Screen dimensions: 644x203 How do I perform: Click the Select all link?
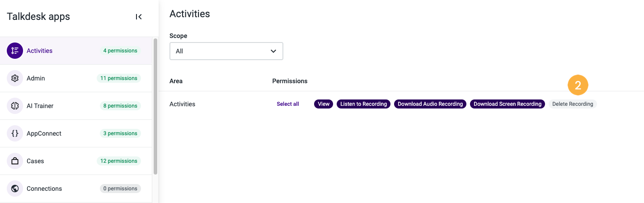tap(288, 104)
